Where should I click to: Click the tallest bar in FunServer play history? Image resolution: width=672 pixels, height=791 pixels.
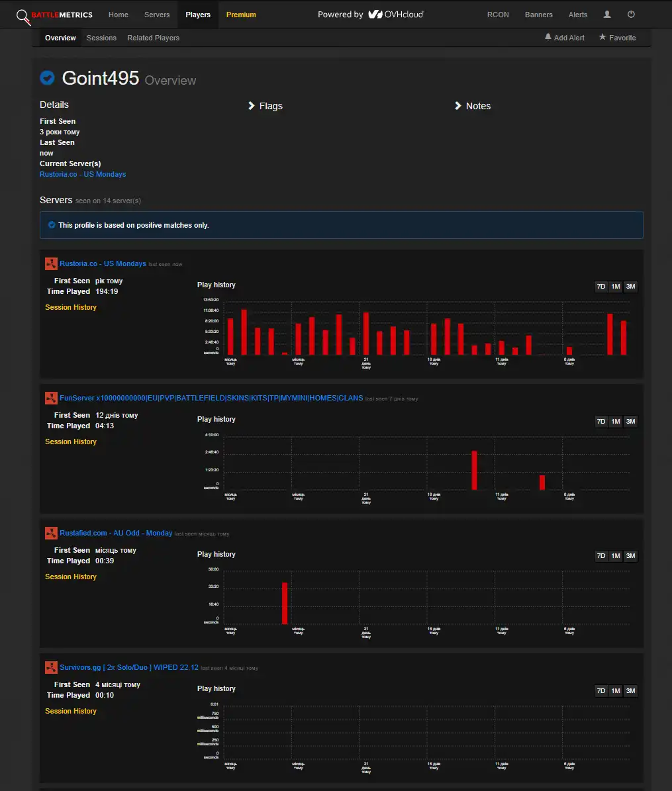tap(474, 470)
